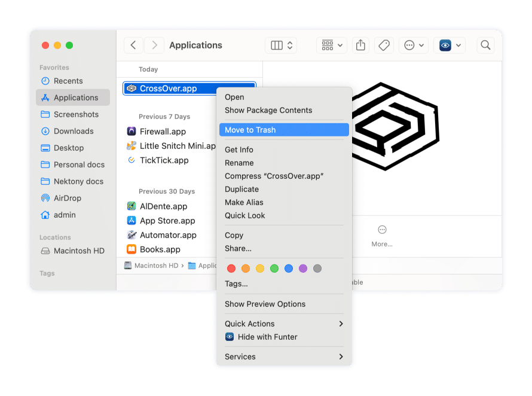Open the Screenshots sidebar folder
Viewport: 532px width, 396px height.
pos(72,114)
